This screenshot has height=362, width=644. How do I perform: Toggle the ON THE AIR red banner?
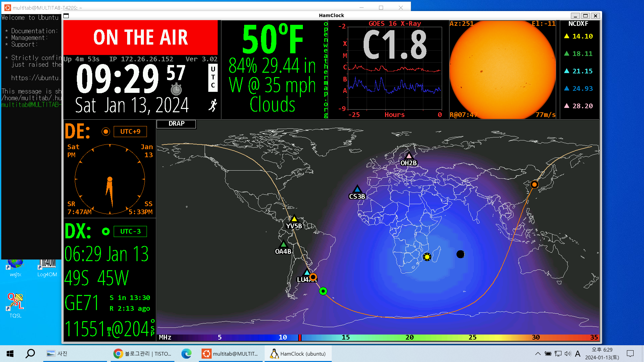(141, 37)
